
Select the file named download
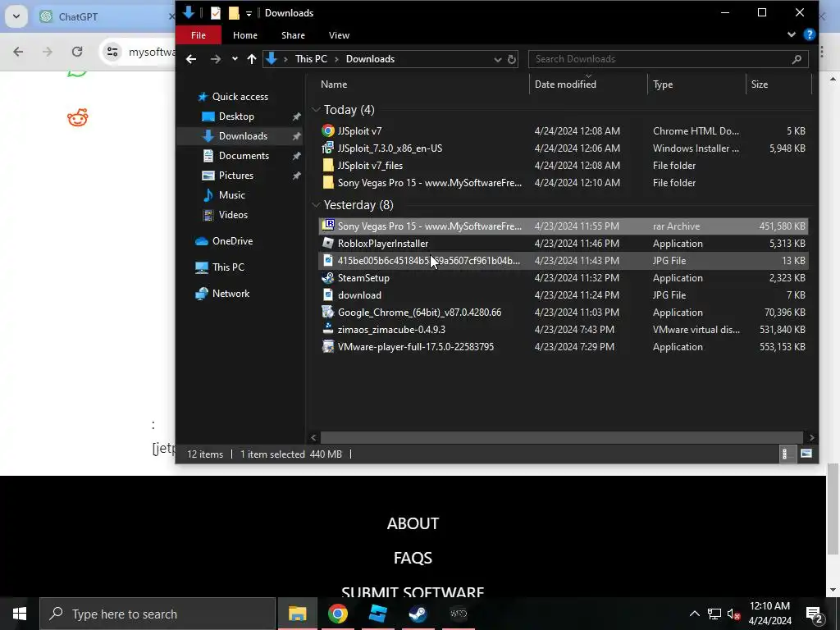[359, 295]
